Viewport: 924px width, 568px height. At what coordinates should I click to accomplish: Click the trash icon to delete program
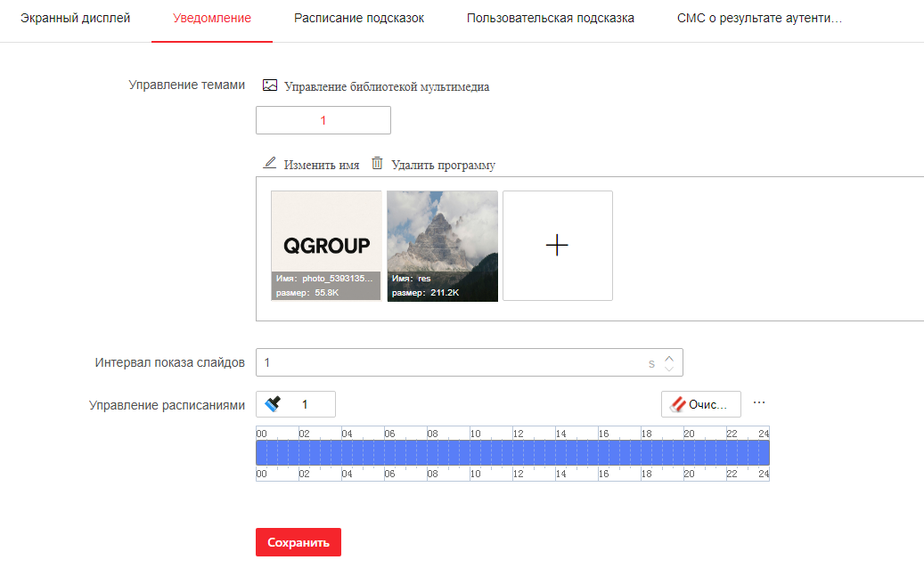click(x=378, y=164)
